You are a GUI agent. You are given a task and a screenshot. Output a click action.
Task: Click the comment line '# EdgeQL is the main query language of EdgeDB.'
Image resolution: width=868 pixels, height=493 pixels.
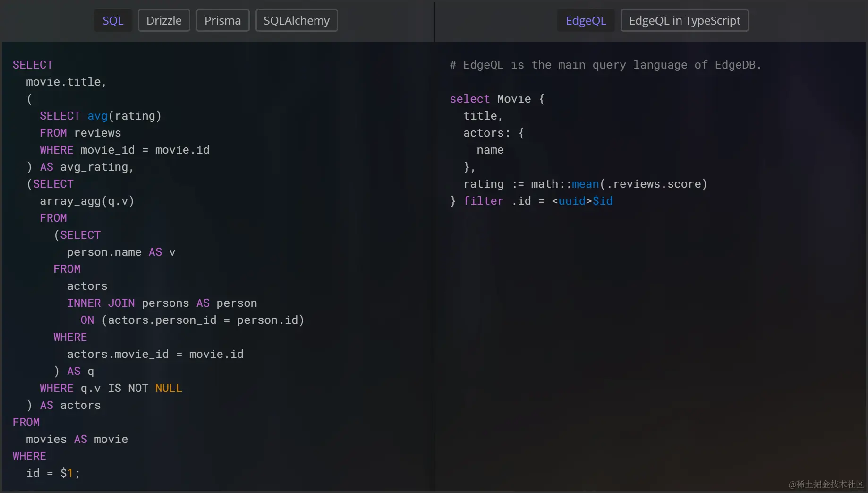tap(605, 65)
